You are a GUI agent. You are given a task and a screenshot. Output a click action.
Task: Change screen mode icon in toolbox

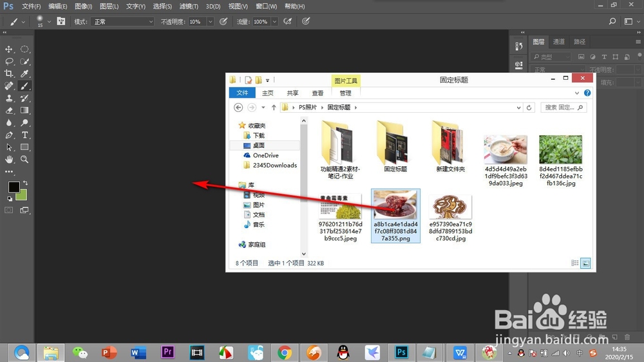pos(24,211)
